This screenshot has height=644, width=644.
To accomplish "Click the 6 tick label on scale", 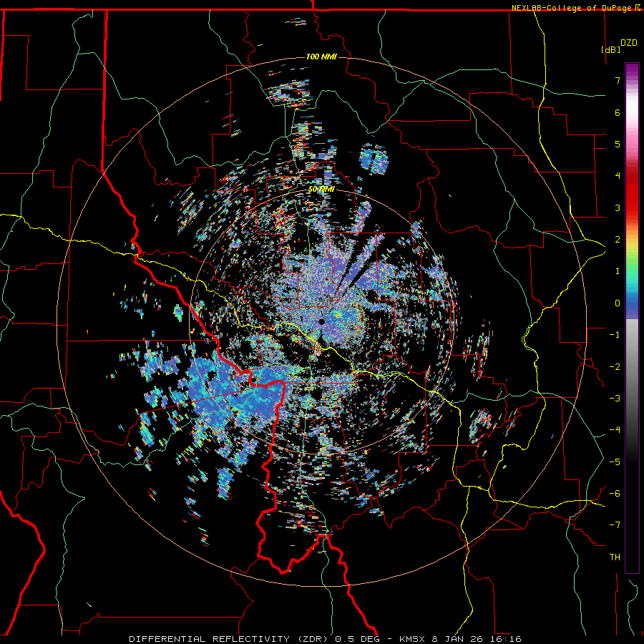I will [618, 112].
